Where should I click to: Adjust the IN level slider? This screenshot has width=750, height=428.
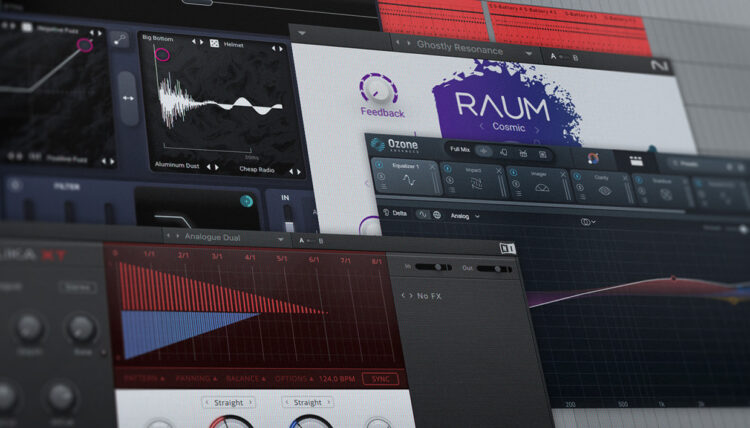tap(288, 218)
